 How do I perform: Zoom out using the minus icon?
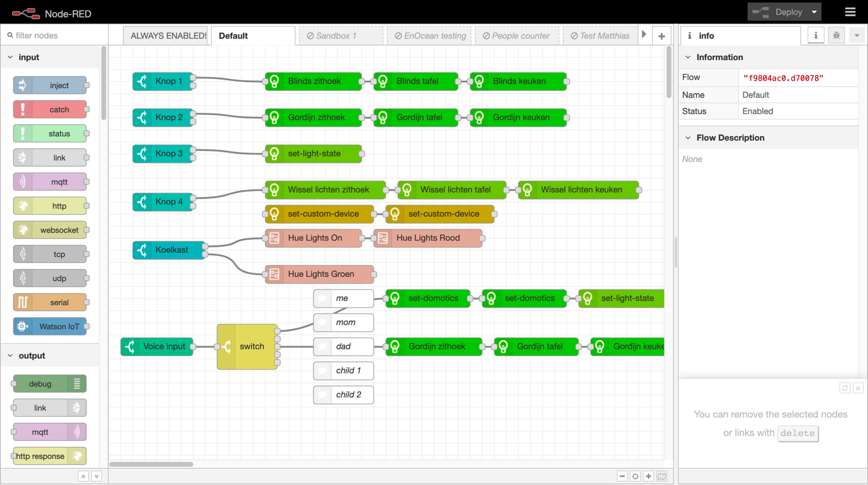pyautogui.click(x=622, y=476)
